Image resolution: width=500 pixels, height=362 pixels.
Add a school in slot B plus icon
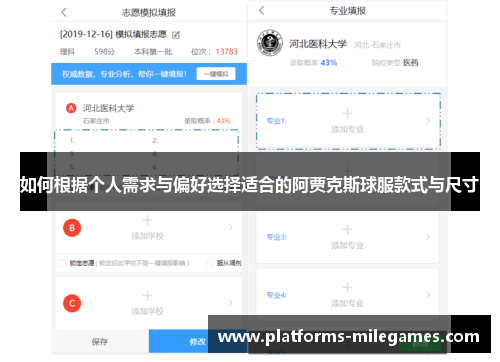[147, 220]
